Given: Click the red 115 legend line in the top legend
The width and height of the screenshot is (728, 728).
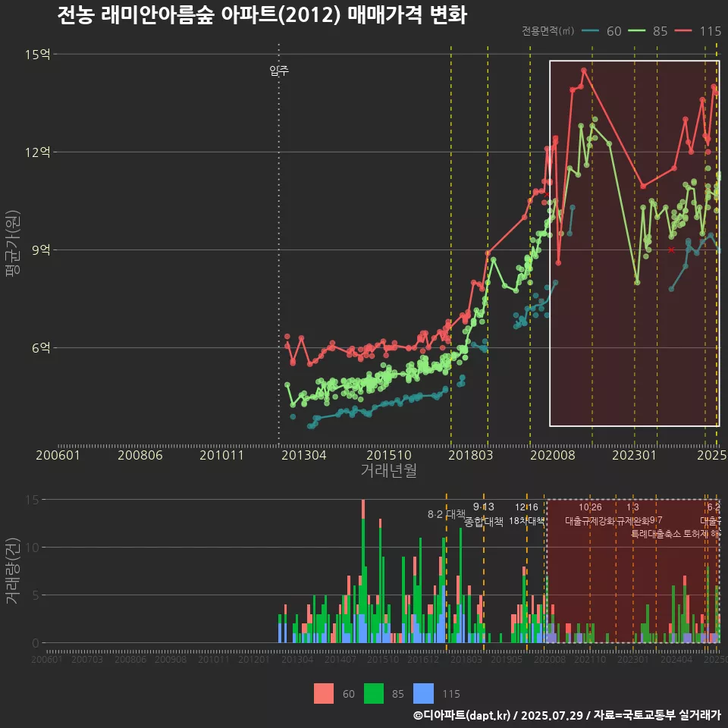Looking at the screenshot, I should tap(683, 31).
